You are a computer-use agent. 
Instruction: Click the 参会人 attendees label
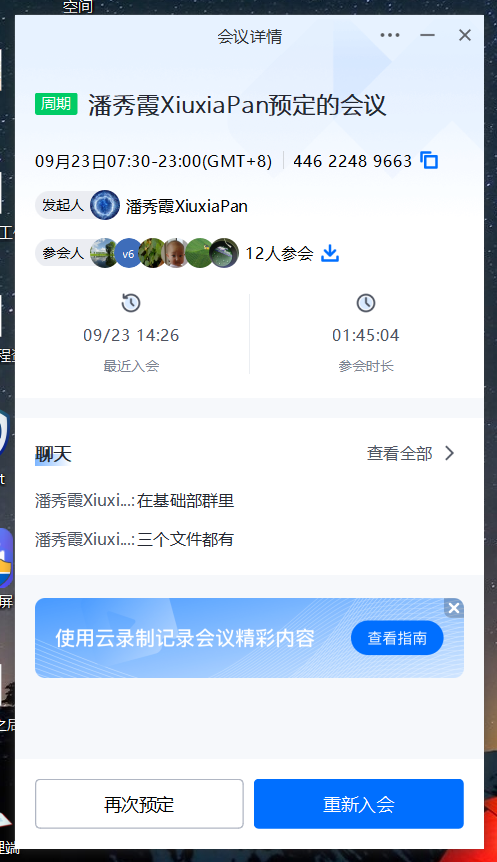(63, 253)
